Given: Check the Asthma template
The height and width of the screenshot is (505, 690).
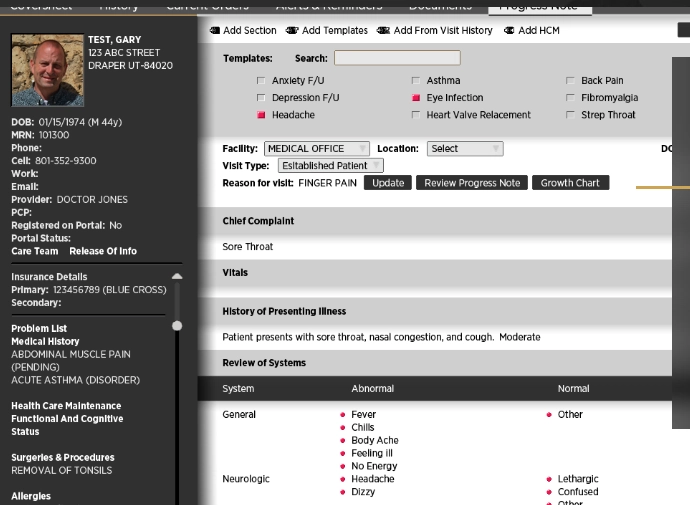Looking at the screenshot, I should point(416,81).
